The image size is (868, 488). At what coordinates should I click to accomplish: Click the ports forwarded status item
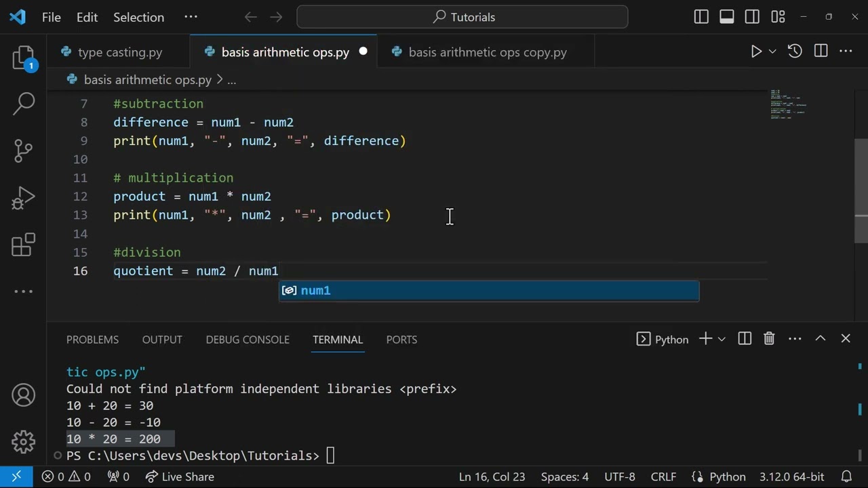[x=119, y=476]
